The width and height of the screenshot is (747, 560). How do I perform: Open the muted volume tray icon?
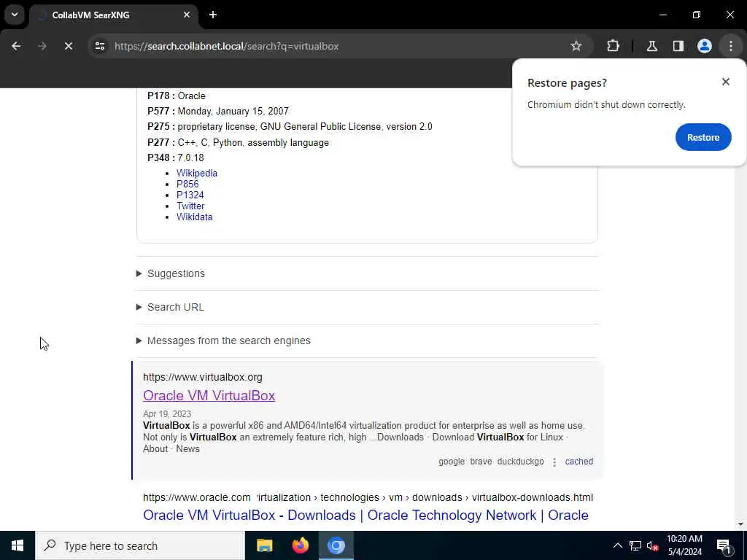tap(653, 545)
